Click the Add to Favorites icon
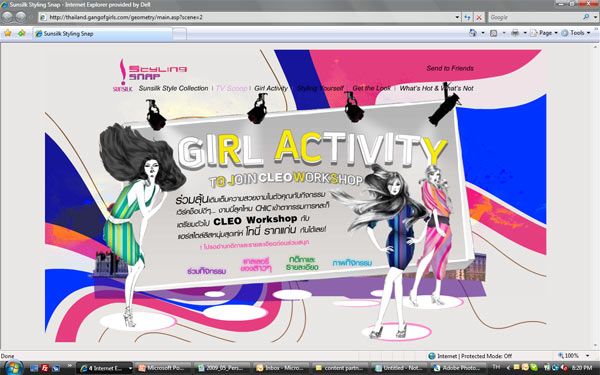The image size is (600, 375). tap(21, 33)
